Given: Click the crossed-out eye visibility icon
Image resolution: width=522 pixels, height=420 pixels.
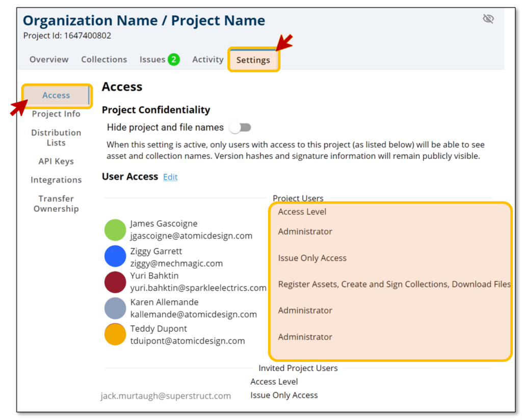Looking at the screenshot, I should click(x=488, y=19).
